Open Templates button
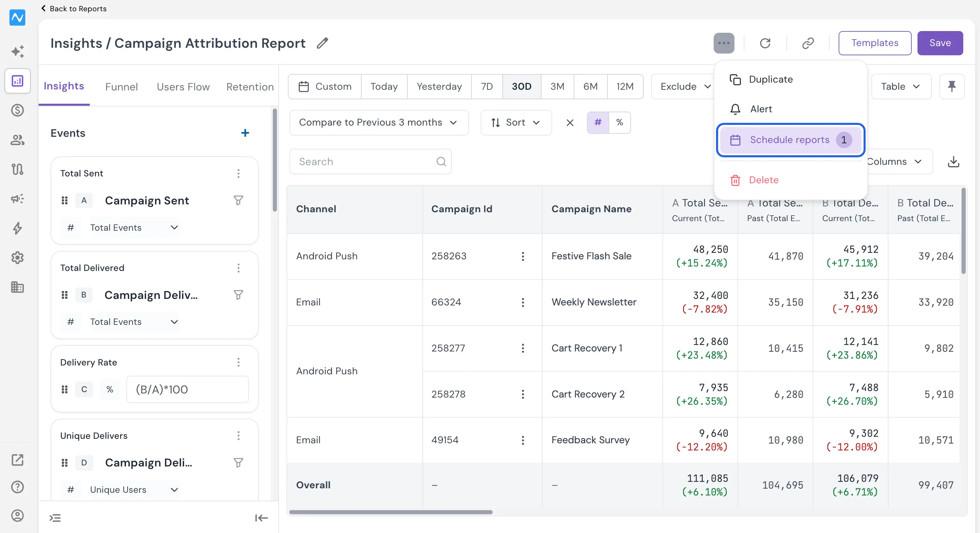Image resolution: width=980 pixels, height=533 pixels. (x=874, y=43)
